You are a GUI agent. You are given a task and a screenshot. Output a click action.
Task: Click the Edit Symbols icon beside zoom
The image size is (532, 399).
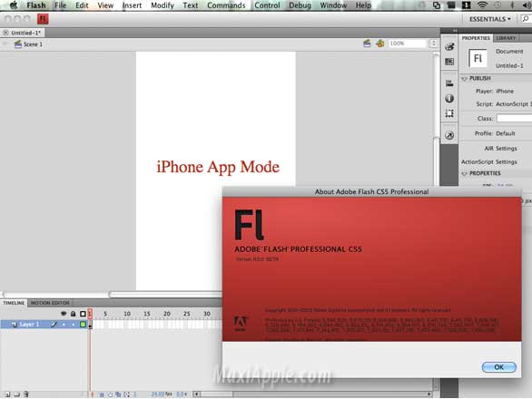point(380,44)
